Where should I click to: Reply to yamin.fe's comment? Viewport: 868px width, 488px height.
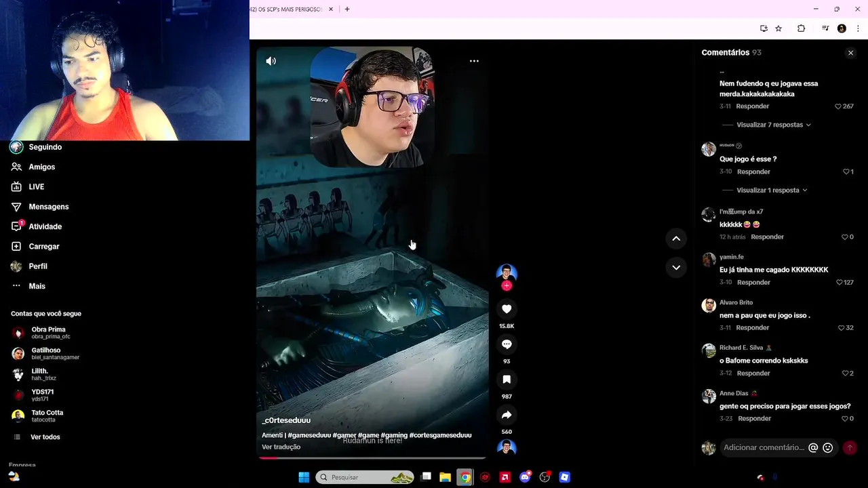coord(753,283)
